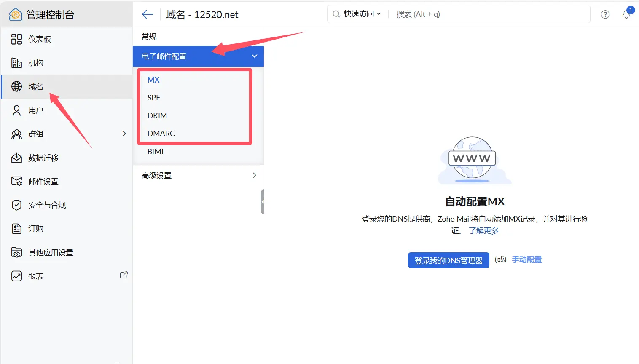Open the help question mark icon
The image size is (639, 364).
(605, 15)
